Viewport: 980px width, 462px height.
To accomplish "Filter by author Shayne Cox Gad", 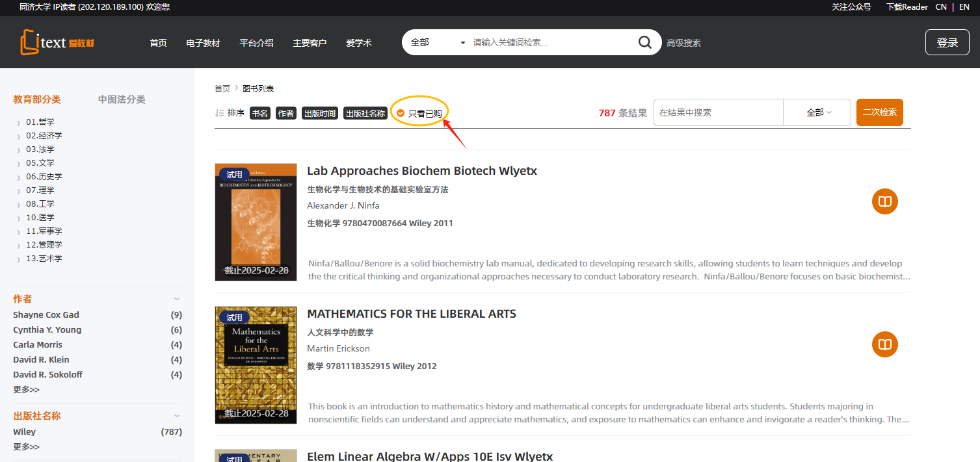I will click(x=46, y=315).
